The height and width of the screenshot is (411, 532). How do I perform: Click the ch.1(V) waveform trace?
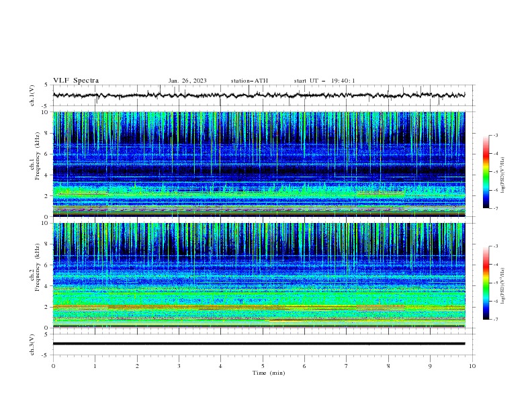(x=259, y=95)
